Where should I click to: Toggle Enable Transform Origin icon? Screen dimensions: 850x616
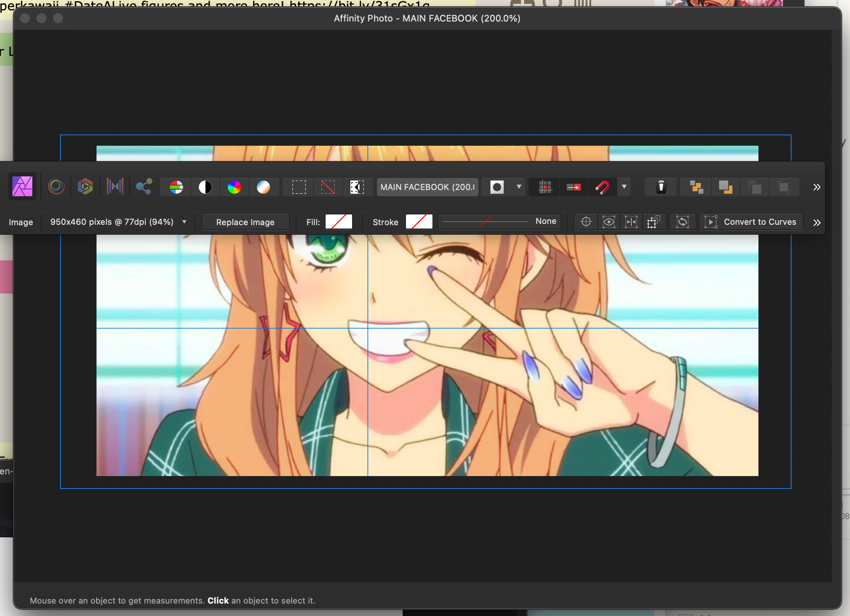[586, 222]
